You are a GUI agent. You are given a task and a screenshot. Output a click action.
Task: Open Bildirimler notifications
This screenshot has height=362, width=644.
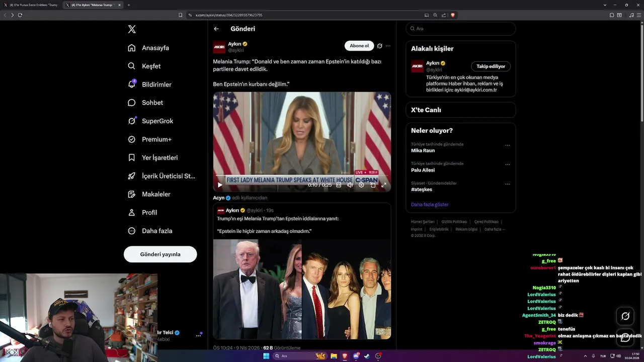(149, 84)
